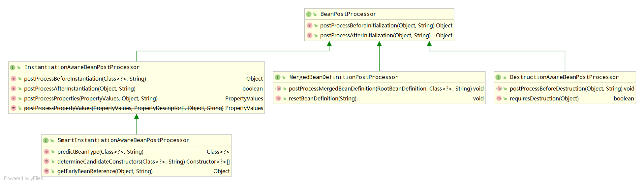644x185 pixels.
Task: Select the BeanPostProcessor class header
Action: point(348,14)
